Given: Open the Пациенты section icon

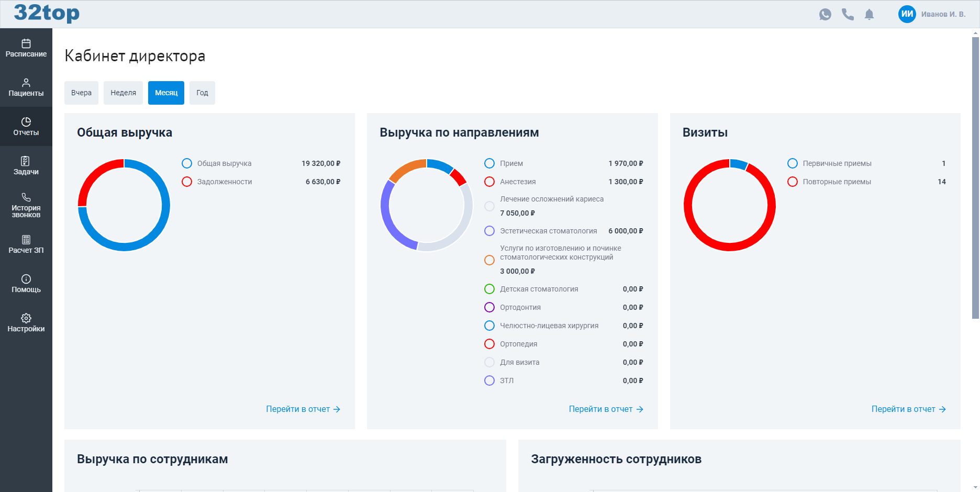Looking at the screenshot, I should point(26,83).
